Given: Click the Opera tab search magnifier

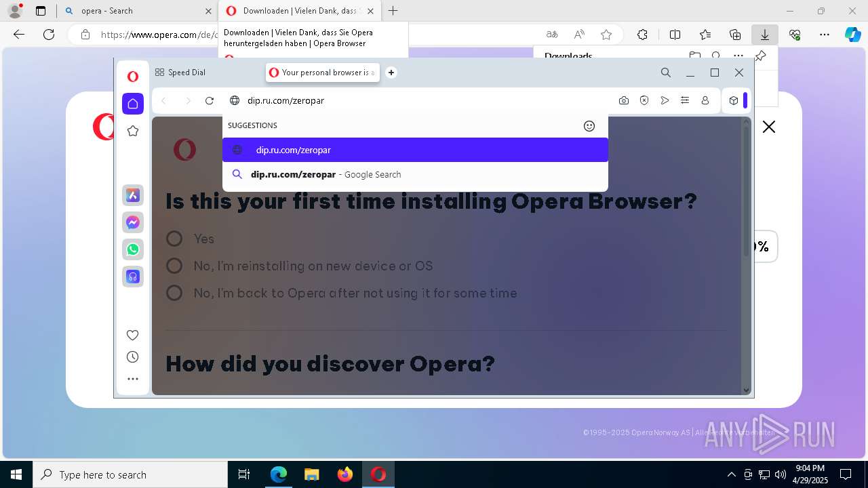Looking at the screenshot, I should pyautogui.click(x=666, y=73).
